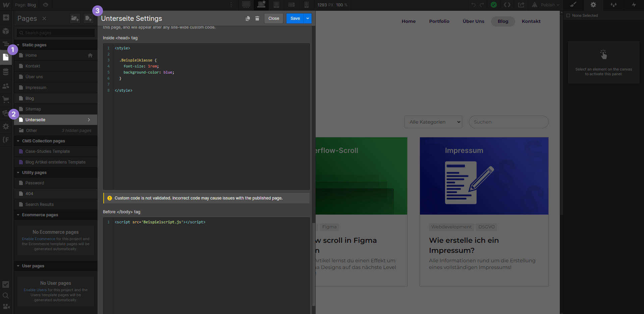Select the desktop breakpoint icon
644x314 pixels.
pos(246,5)
